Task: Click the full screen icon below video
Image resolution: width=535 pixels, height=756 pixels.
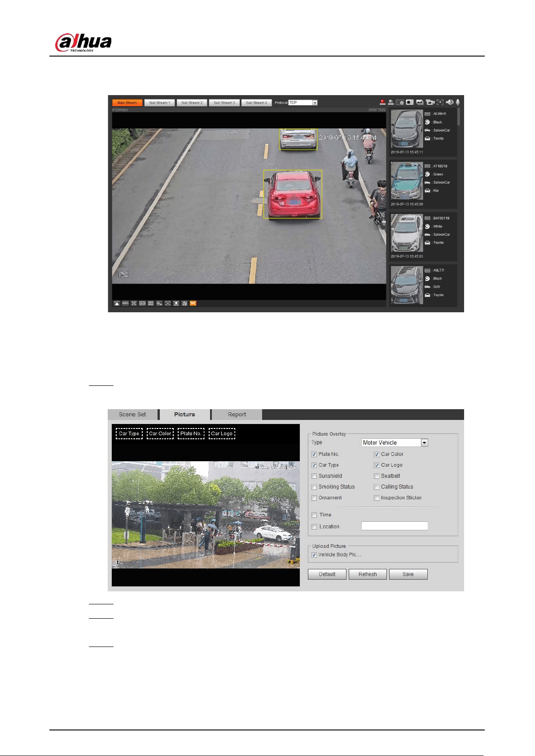Action: [134, 303]
